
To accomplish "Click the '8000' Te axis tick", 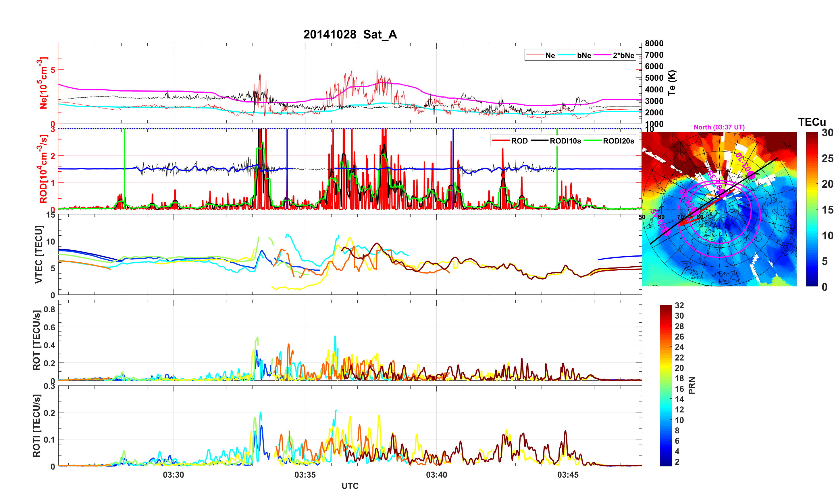I will pos(654,43).
